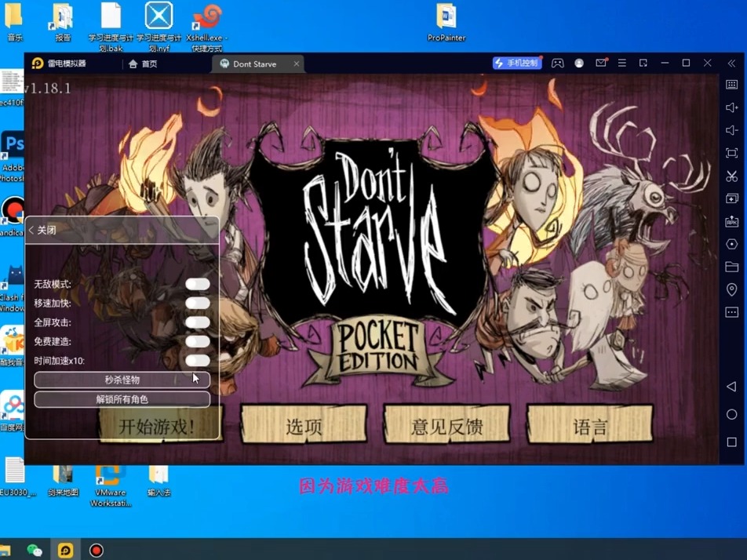
Task: Click the Android recent apps square button
Action: 732,442
